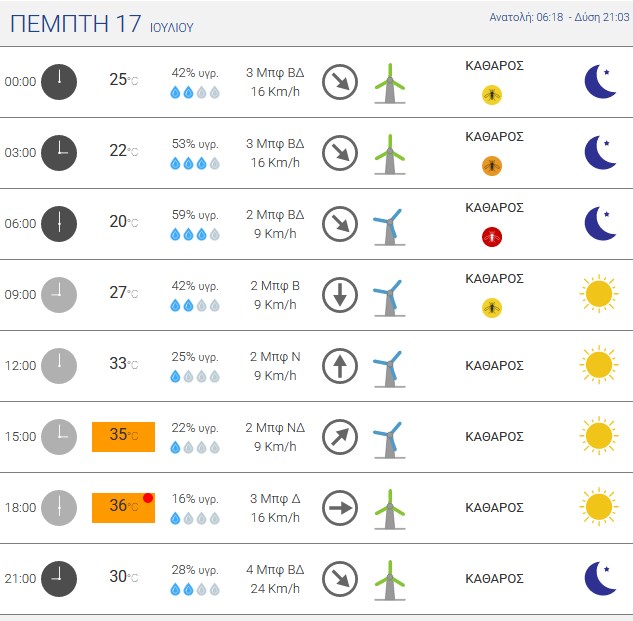Click the Ανατολή 06:18 - Δύση 21:03 text
The height and width of the screenshot is (621, 633).
click(x=560, y=17)
